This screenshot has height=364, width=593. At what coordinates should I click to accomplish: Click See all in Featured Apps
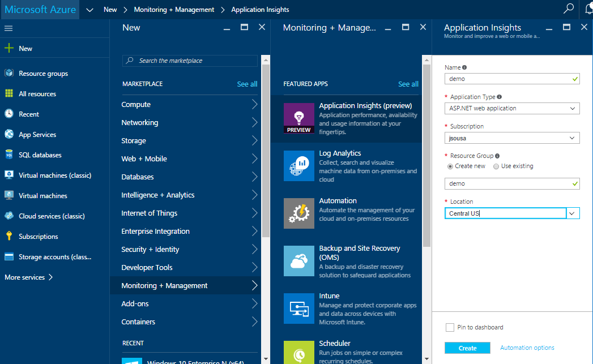point(408,84)
